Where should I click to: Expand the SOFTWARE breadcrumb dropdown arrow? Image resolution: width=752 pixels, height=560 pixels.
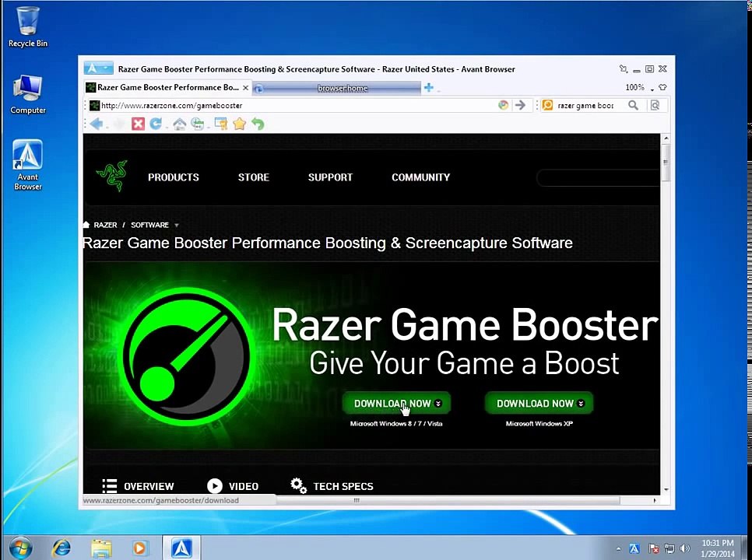click(177, 225)
